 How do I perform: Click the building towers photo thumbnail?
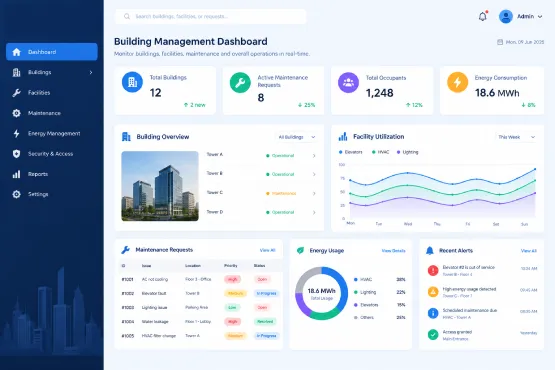pyautogui.click(x=160, y=186)
